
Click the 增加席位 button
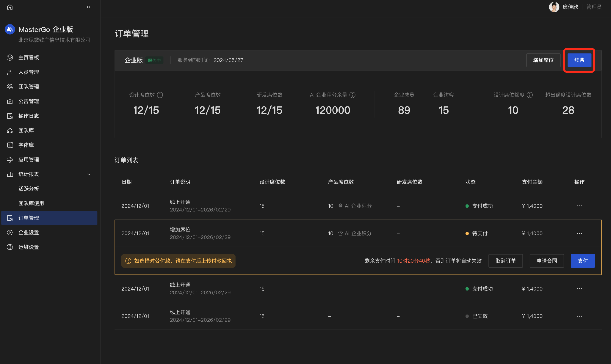pos(543,60)
